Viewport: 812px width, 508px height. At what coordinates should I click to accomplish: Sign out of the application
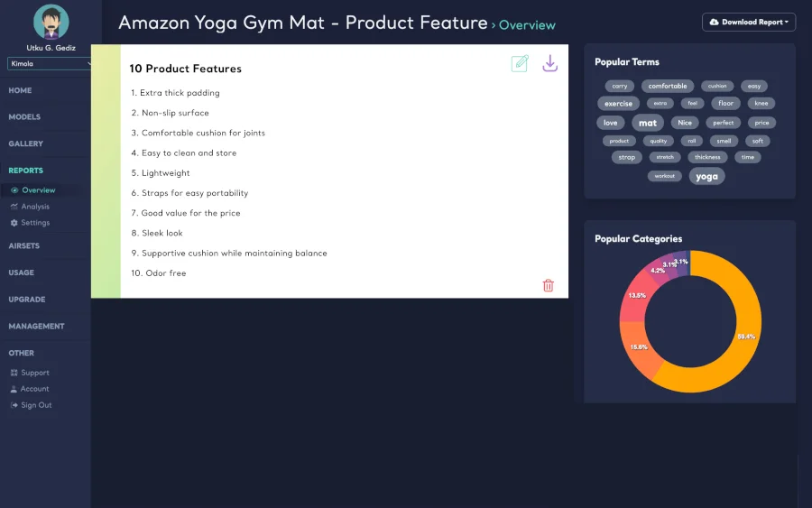[31, 405]
